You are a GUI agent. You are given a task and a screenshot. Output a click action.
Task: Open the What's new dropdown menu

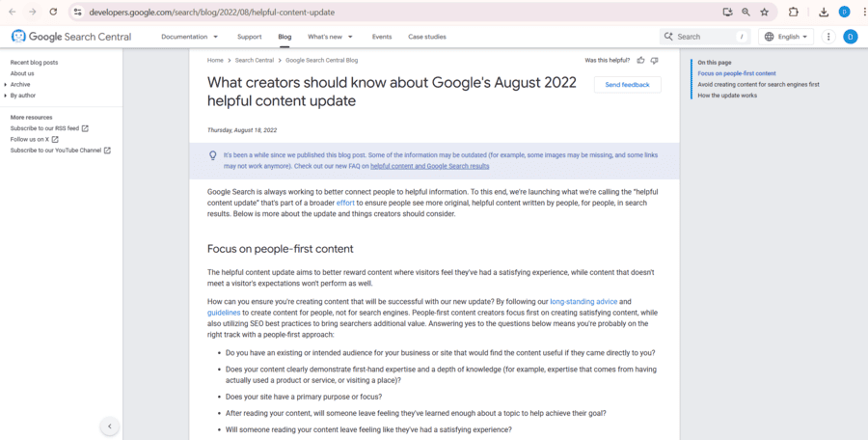click(330, 37)
